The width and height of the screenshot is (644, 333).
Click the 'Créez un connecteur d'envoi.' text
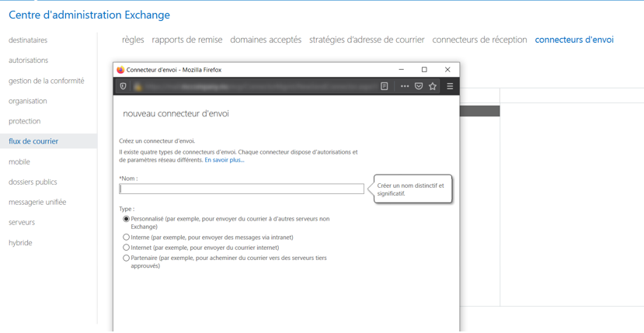point(157,141)
